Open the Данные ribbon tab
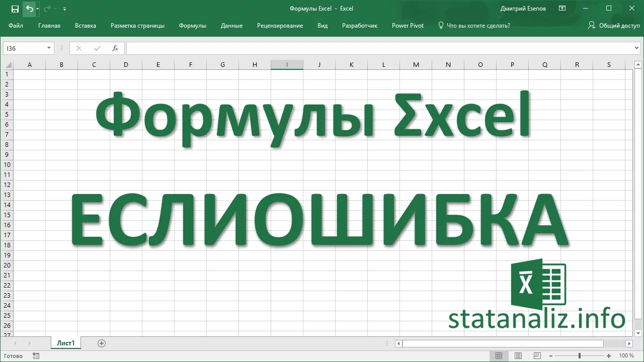 click(x=231, y=26)
